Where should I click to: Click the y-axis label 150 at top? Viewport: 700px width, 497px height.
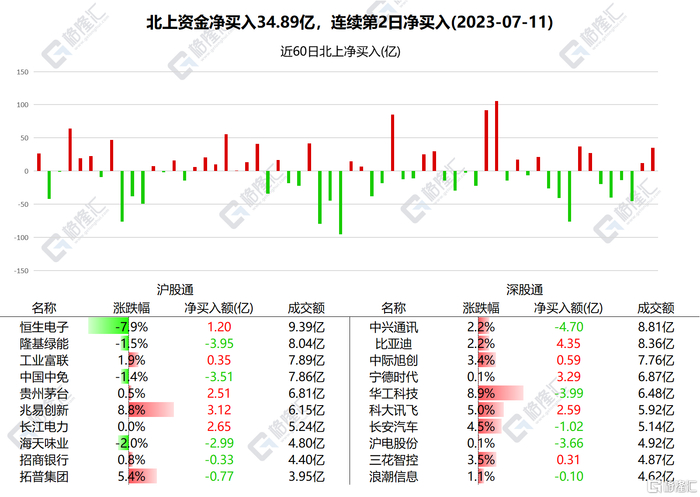click(22, 71)
